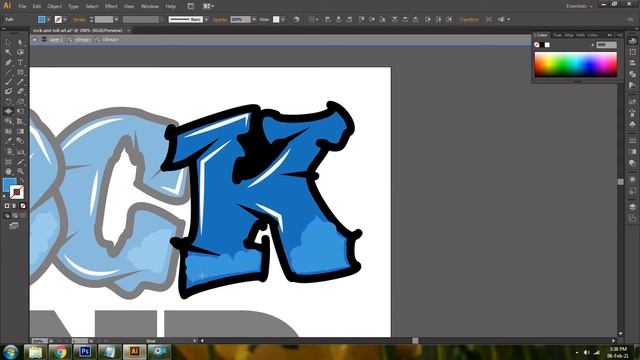The height and width of the screenshot is (360, 640).
Task: Close the rock and roll art document tab
Action: [x=128, y=30]
